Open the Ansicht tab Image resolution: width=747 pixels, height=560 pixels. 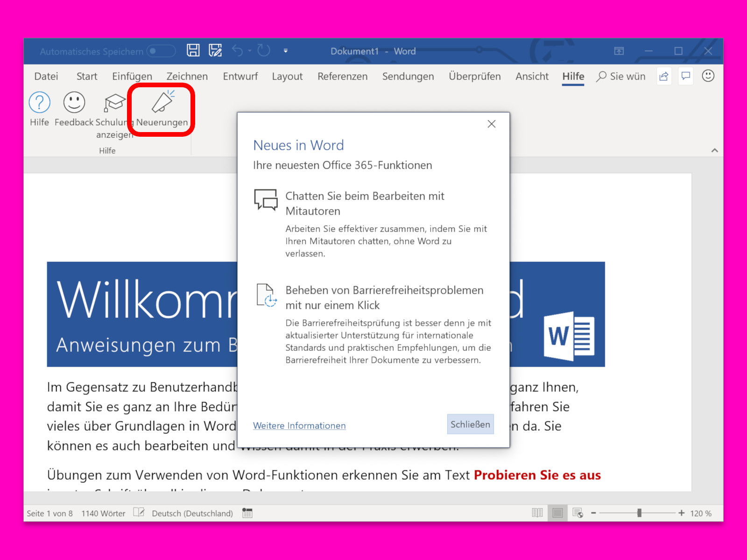pos(532,76)
